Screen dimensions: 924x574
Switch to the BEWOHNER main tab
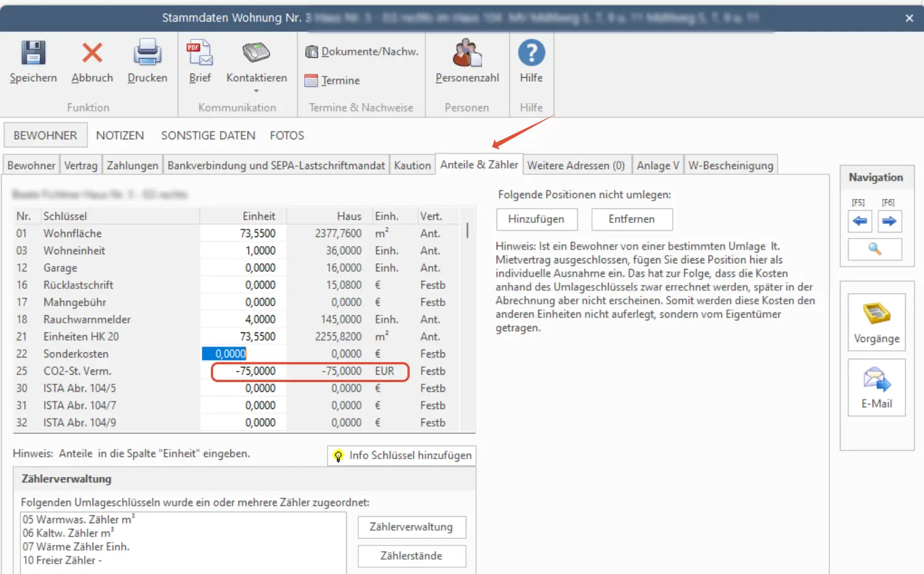[46, 135]
